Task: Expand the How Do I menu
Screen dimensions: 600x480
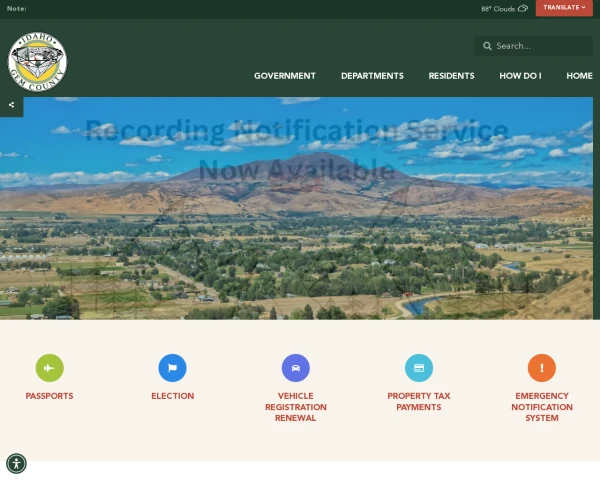Action: [x=520, y=76]
